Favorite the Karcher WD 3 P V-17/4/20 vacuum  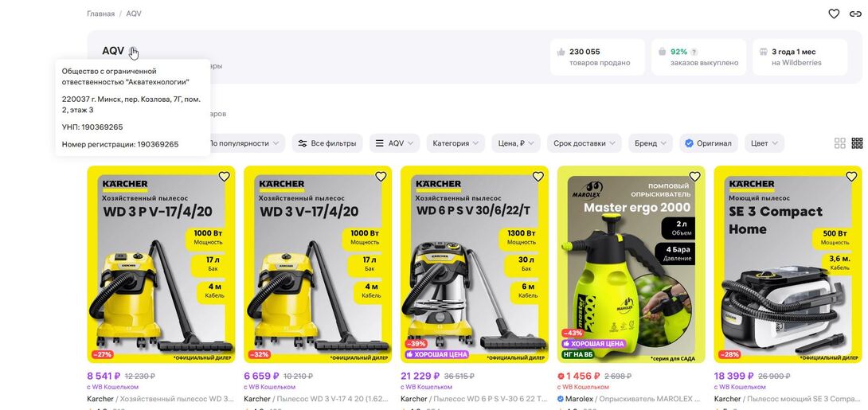pos(225,177)
